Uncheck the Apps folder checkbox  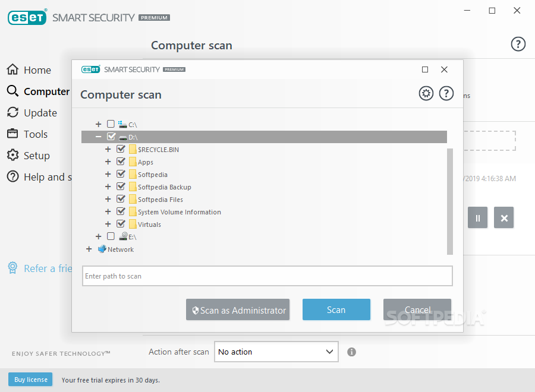pyautogui.click(x=121, y=161)
